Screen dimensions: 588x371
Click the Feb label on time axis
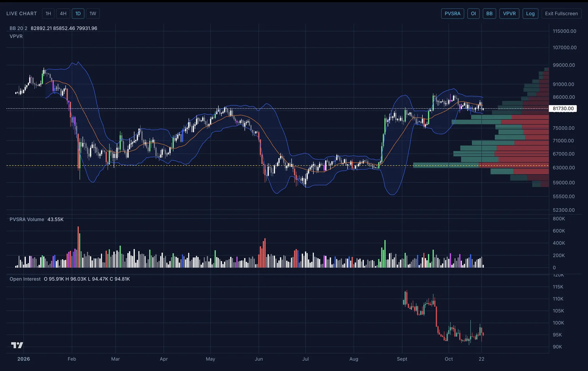pyautogui.click(x=72, y=359)
